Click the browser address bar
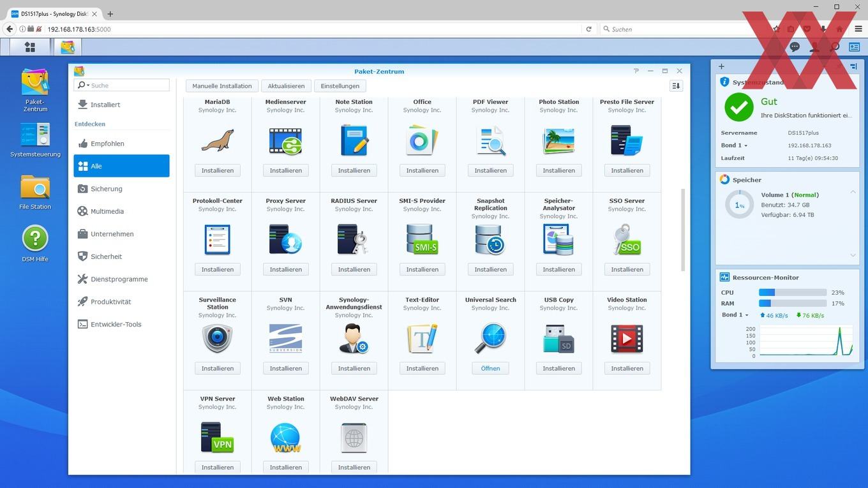868x488 pixels. click(x=313, y=29)
